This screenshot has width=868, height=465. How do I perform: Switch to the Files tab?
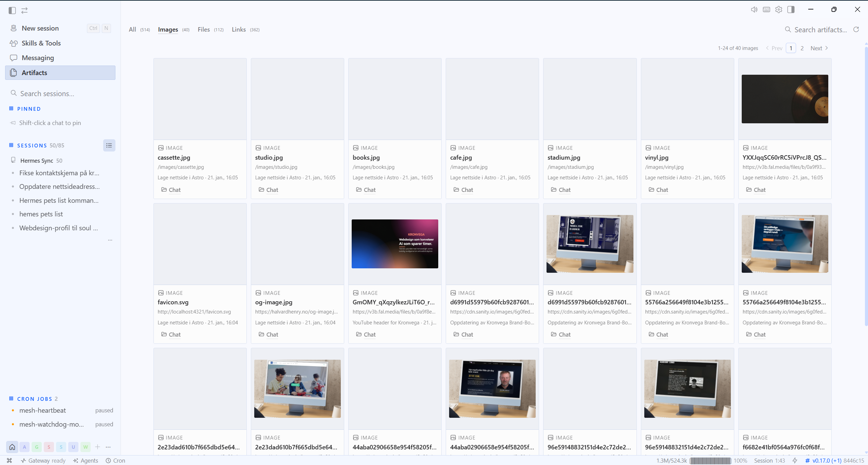click(x=210, y=30)
